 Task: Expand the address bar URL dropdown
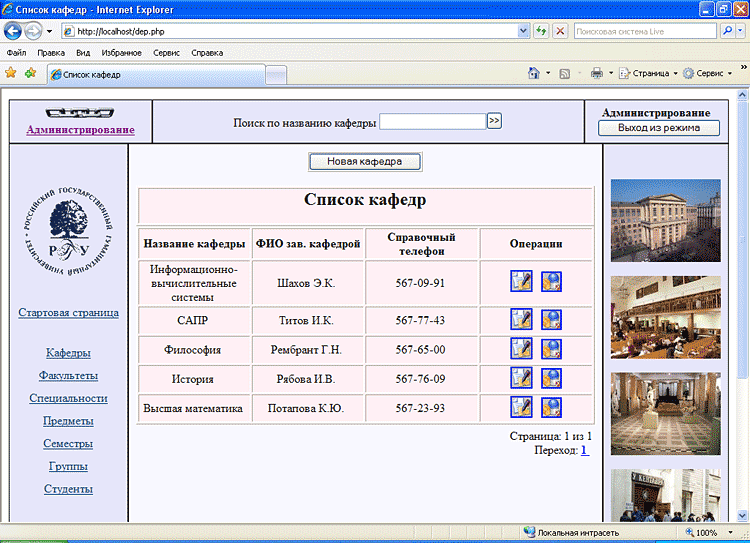tap(523, 31)
